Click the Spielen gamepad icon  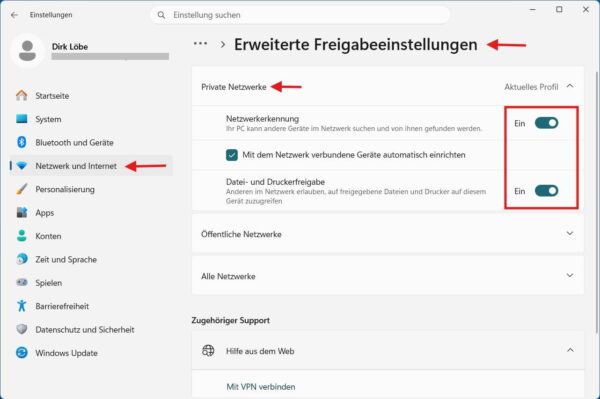click(x=22, y=282)
